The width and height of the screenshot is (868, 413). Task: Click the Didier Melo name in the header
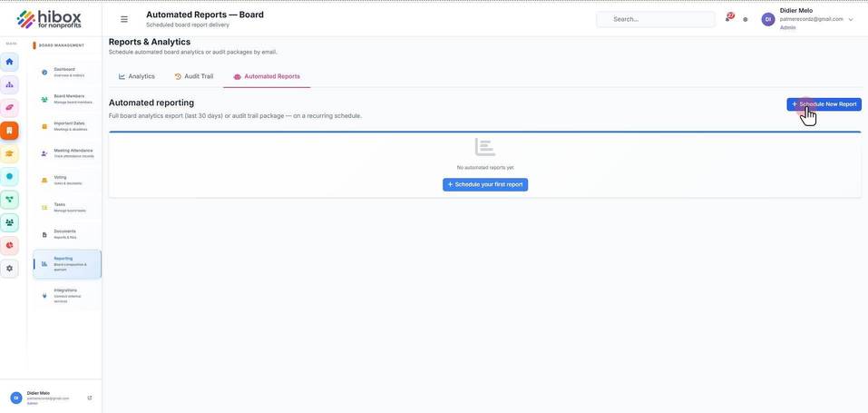coord(796,11)
